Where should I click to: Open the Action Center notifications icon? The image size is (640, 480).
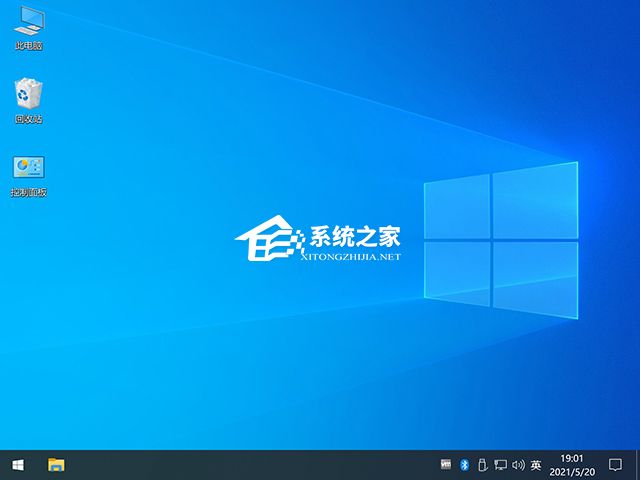point(615,464)
